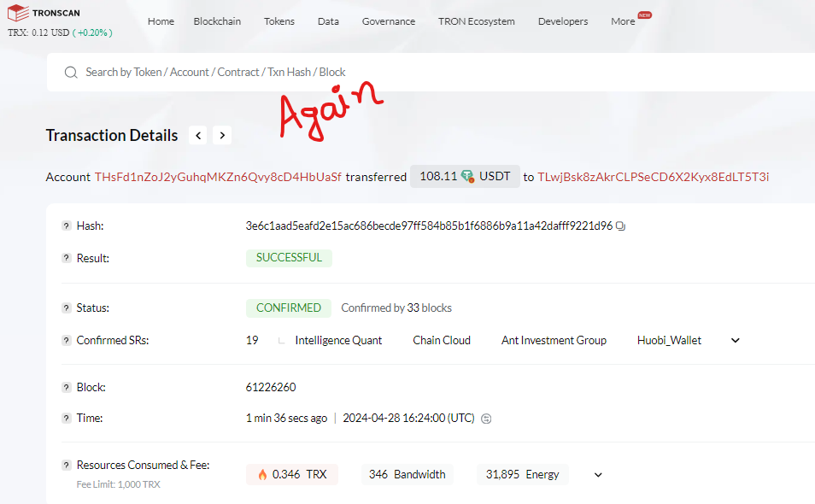Click the SUCCESSFUL result badge
Screen dimensions: 815x504
tap(289, 258)
